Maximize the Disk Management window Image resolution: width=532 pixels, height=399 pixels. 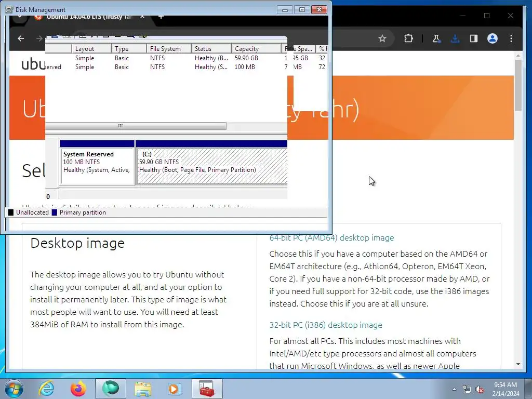click(x=302, y=10)
